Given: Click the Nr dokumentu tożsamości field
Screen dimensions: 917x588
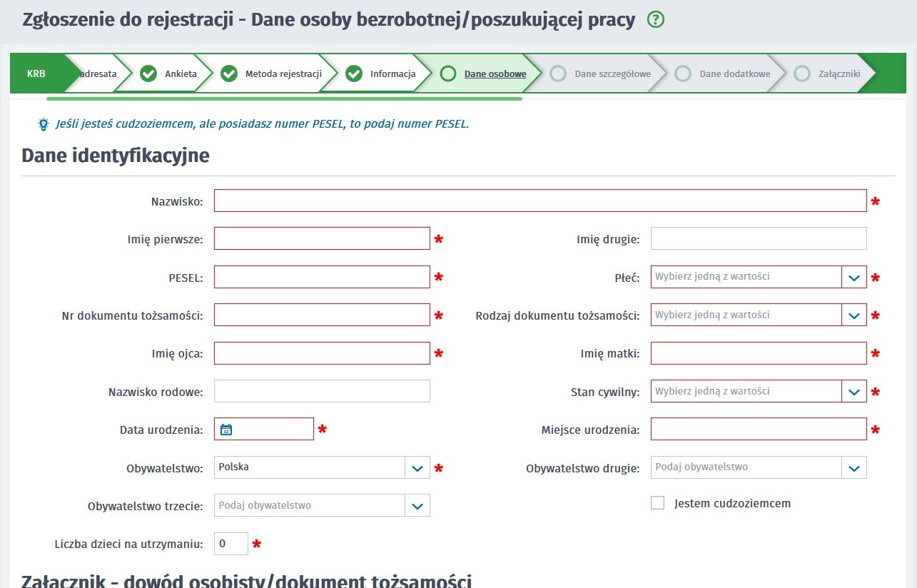Looking at the screenshot, I should [x=322, y=315].
